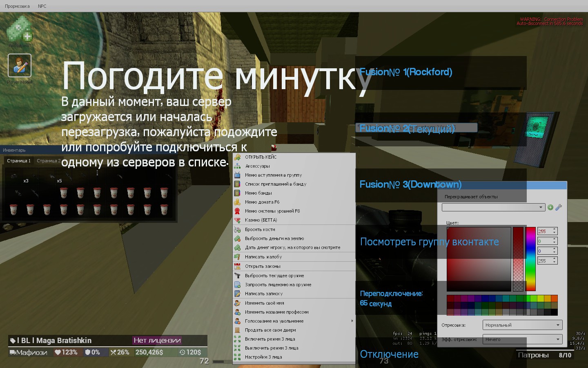The height and width of the screenshot is (368, 588).
Task: Click the door icon for Продать все свои двери
Action: tap(237, 330)
